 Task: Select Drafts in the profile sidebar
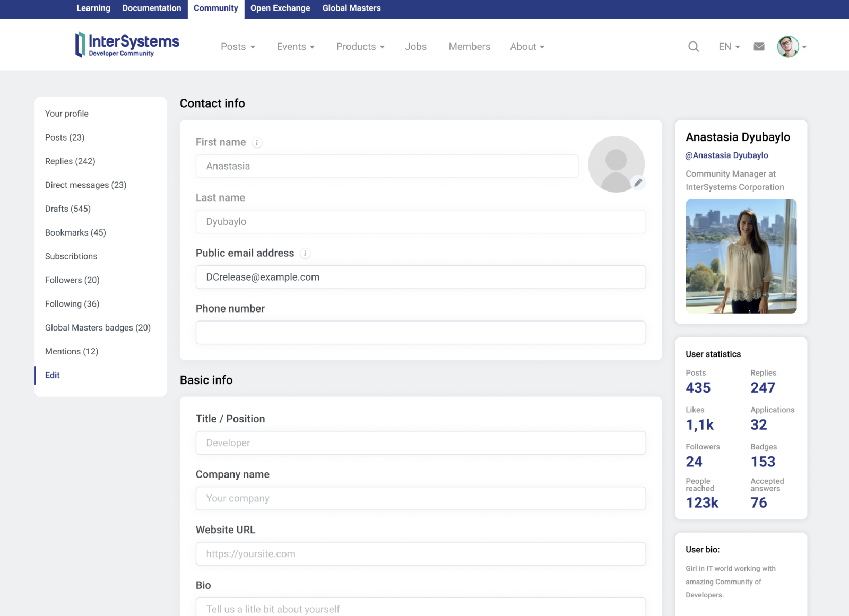point(68,209)
